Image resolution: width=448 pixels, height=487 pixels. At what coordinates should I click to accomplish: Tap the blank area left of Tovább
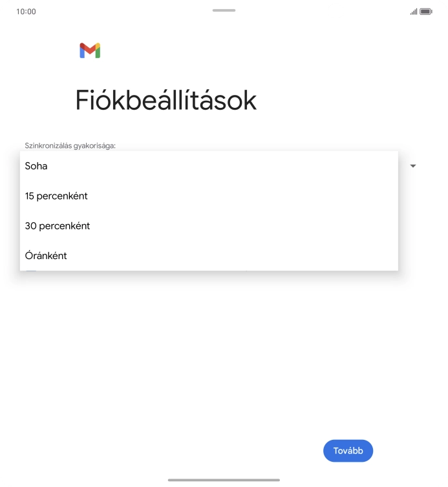pos(162,451)
